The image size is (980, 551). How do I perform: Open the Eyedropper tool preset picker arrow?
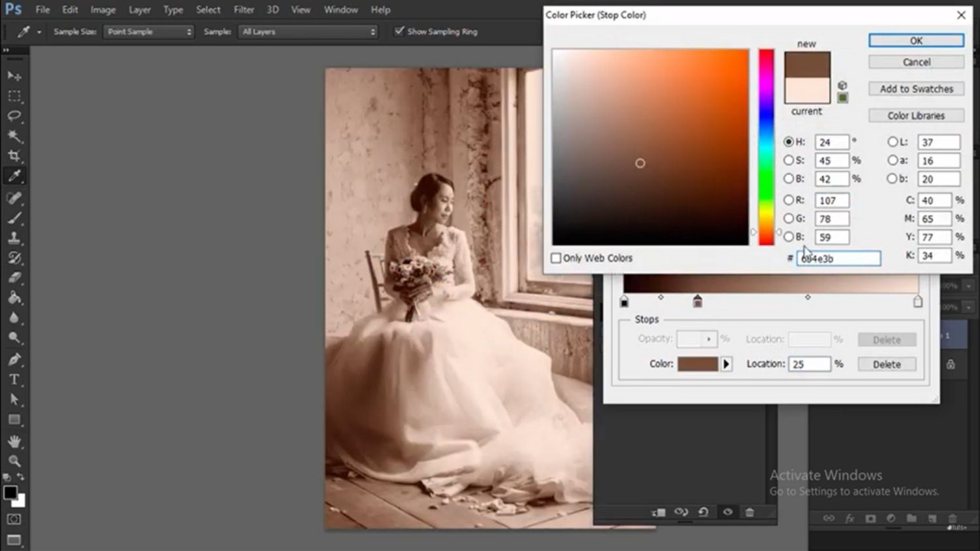pyautogui.click(x=39, y=32)
